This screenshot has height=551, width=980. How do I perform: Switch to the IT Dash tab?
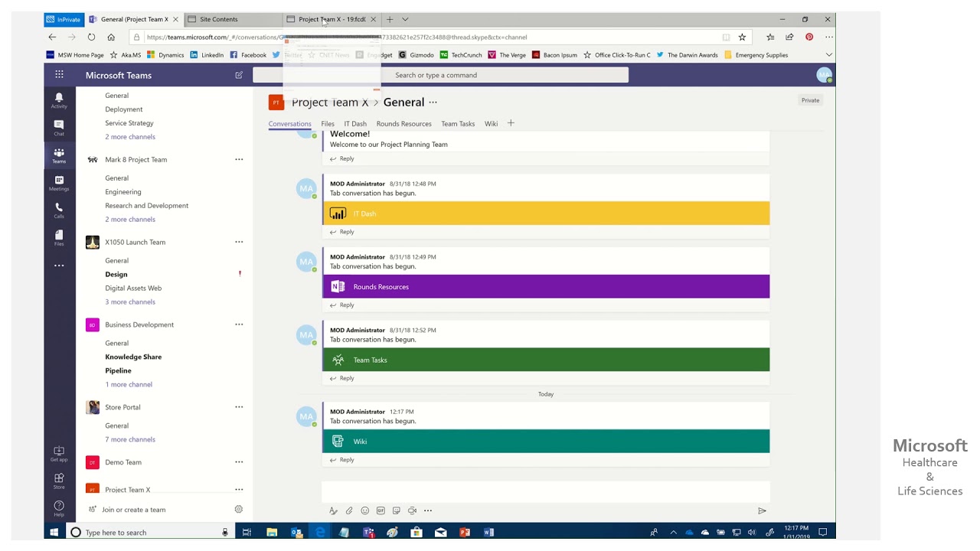355,123
